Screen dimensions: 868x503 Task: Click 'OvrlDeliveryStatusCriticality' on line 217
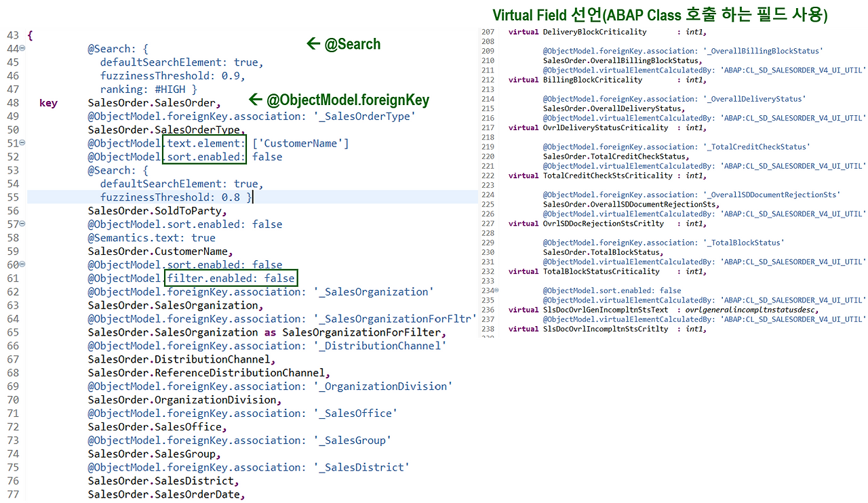pyautogui.click(x=606, y=127)
